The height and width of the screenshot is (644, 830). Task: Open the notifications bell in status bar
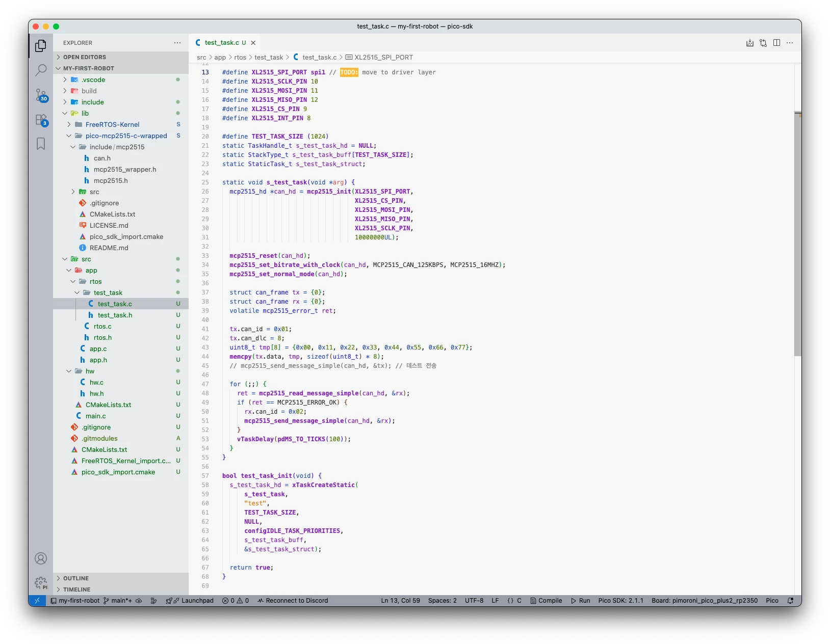[790, 601]
